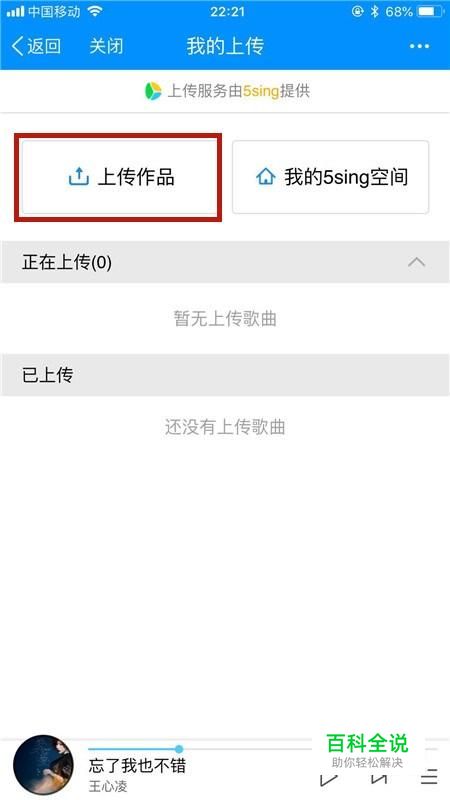Viewport: 450px width, 800px height.
Task: Tap the yellow 5sing link text
Action: click(261, 91)
